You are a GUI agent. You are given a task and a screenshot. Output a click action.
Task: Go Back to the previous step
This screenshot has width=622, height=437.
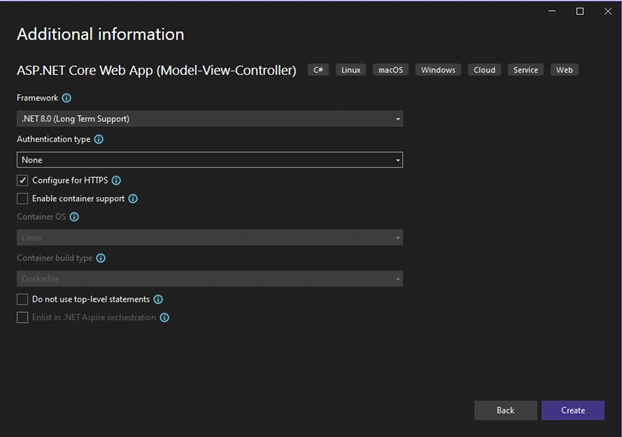[x=505, y=410]
